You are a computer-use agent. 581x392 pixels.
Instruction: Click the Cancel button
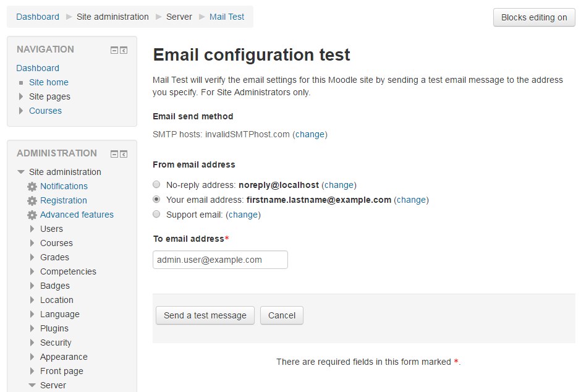282,315
